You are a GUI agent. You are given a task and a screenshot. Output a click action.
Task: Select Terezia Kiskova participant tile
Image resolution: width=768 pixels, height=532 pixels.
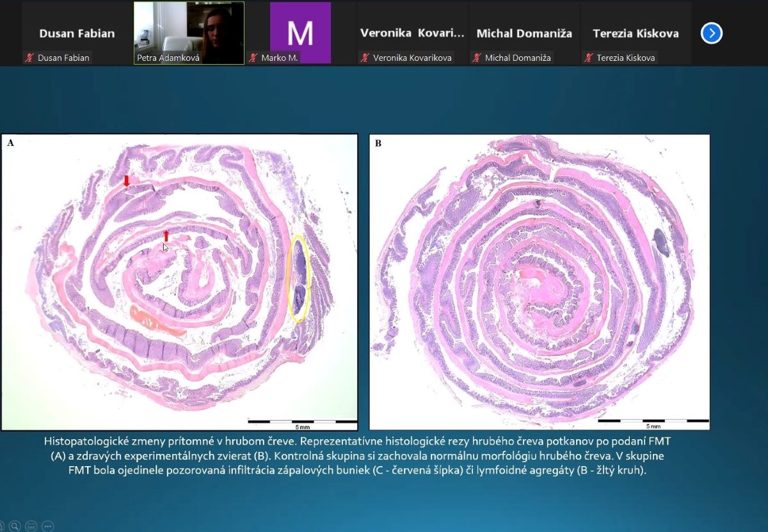[636, 32]
